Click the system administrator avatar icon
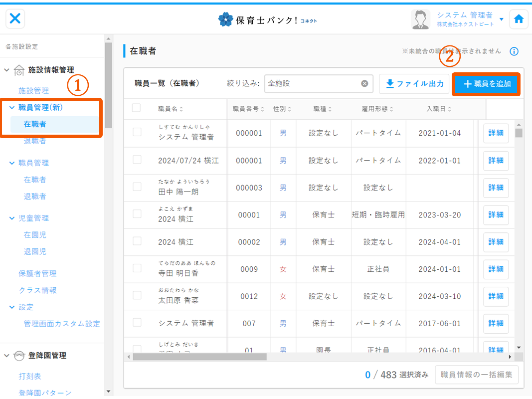Screen dimensions: 532x399 click(420, 19)
